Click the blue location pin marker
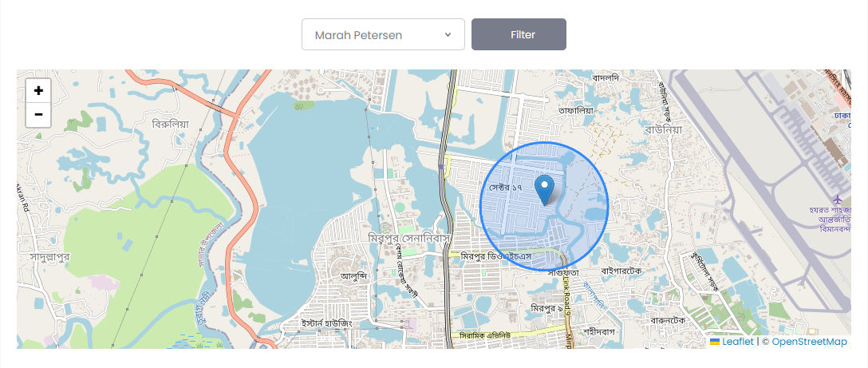 (545, 190)
